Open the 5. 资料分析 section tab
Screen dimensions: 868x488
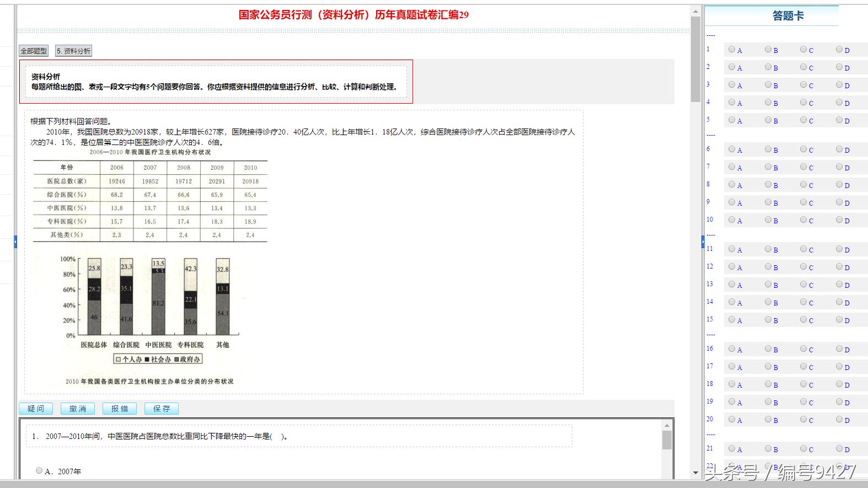tap(73, 51)
